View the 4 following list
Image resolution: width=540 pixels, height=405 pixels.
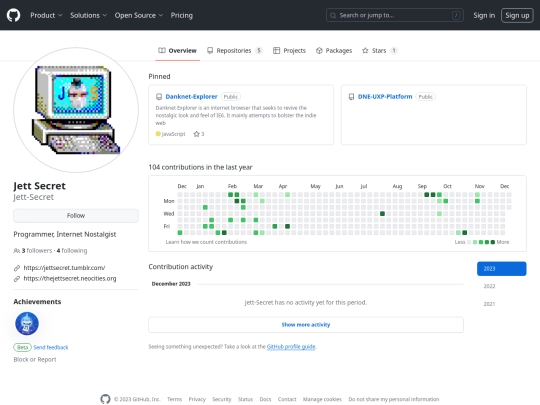72,251
